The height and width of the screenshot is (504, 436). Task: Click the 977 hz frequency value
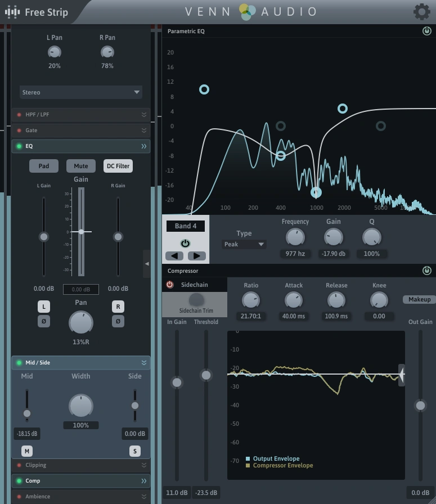click(x=295, y=254)
